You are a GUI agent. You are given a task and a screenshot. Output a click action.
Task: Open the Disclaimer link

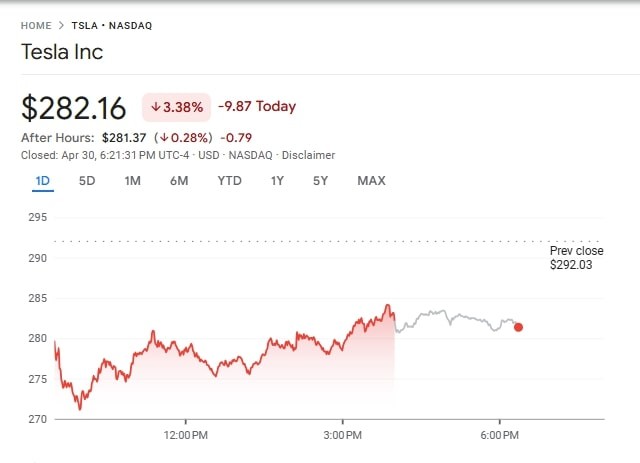pos(308,155)
